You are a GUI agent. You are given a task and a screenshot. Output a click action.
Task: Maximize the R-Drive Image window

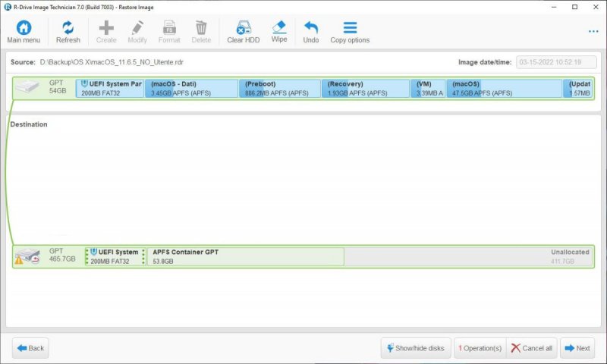coord(575,7)
